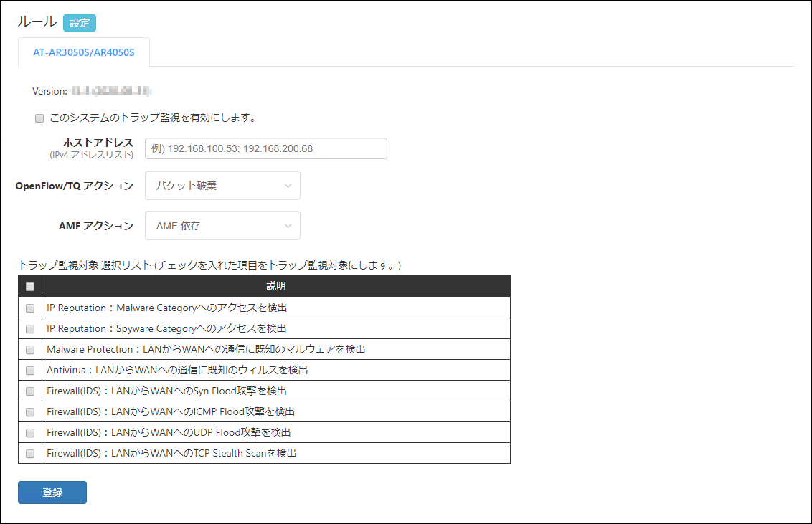Click the ホストアドレス label
The height and width of the screenshot is (524, 812).
[98, 142]
